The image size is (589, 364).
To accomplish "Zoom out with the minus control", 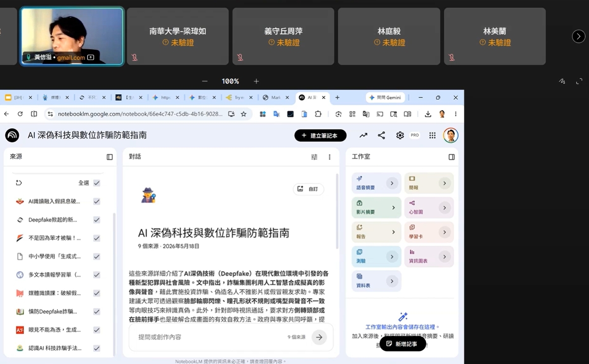I will click(205, 81).
